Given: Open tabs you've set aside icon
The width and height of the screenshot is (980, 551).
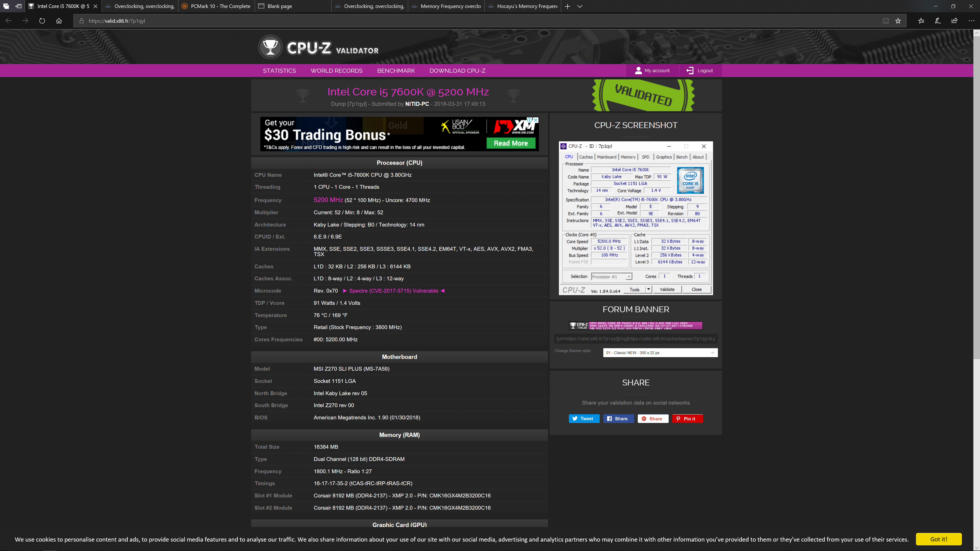Looking at the screenshot, I should [x=6, y=6].
